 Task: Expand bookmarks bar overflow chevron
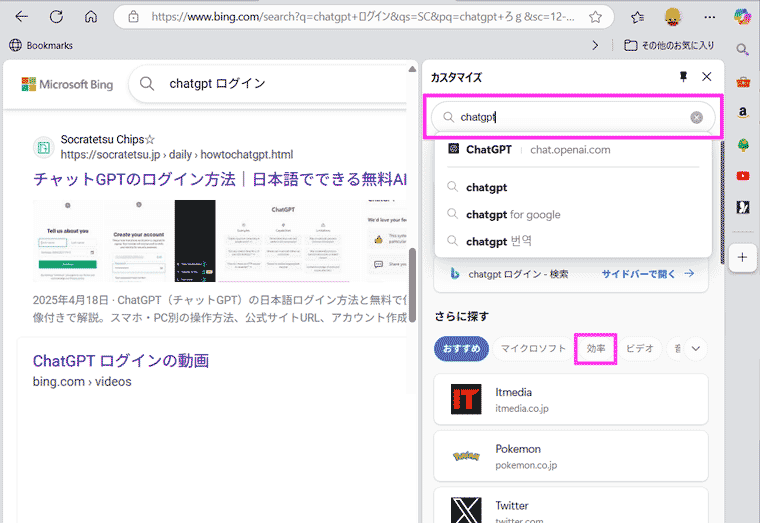595,45
